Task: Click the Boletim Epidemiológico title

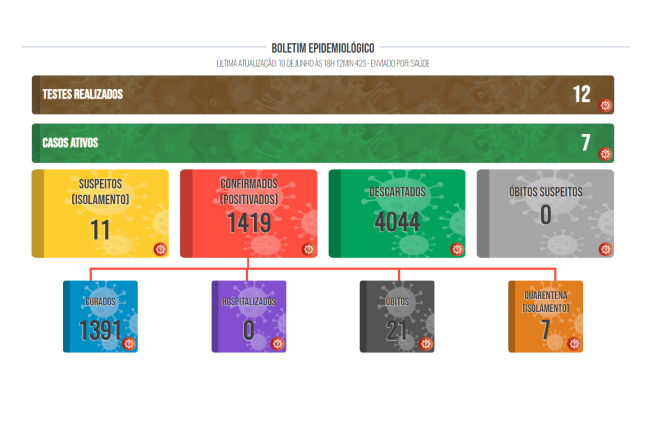Action: [x=323, y=48]
